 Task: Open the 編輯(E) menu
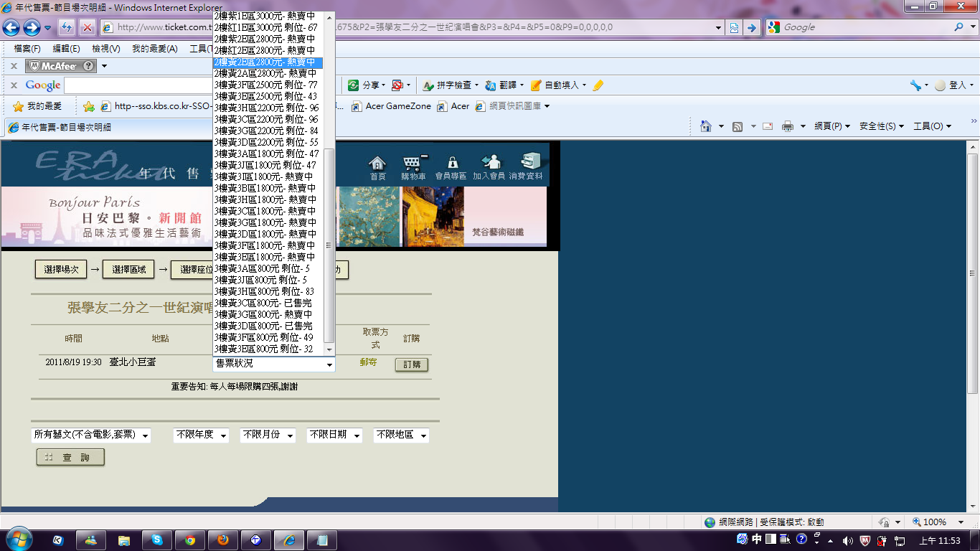[x=66, y=49]
